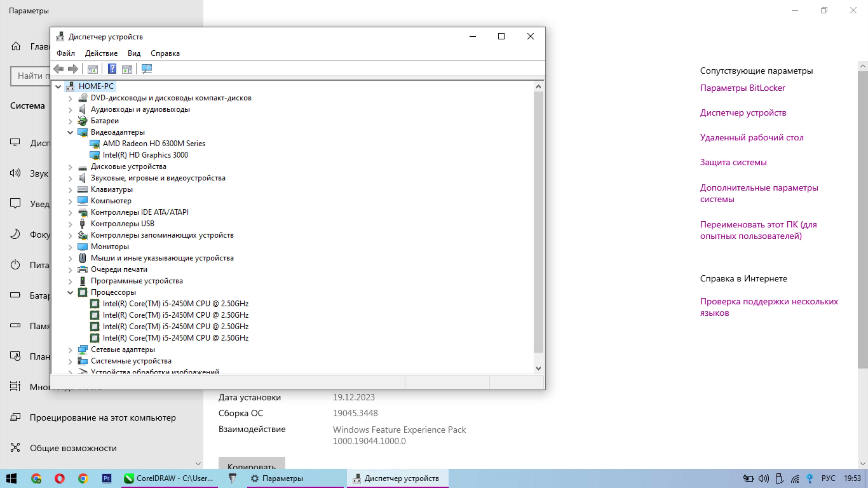Click the Opera icon in the taskbar
Screen dimensions: 868x488
pyautogui.click(x=60, y=479)
